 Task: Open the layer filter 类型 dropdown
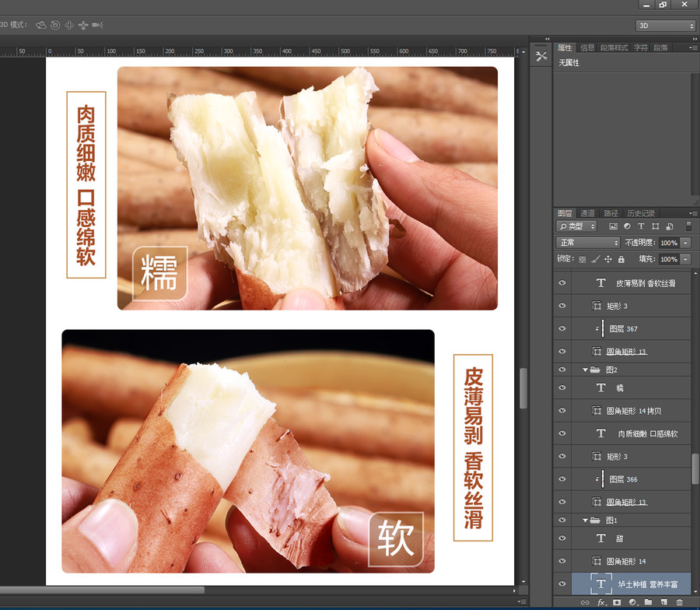tap(577, 226)
